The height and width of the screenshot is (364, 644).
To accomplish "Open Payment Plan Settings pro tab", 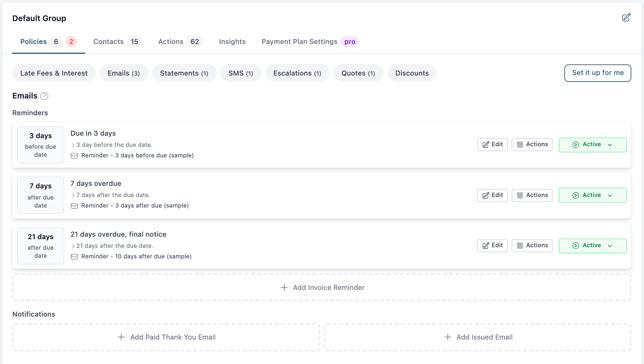I will pyautogui.click(x=310, y=42).
